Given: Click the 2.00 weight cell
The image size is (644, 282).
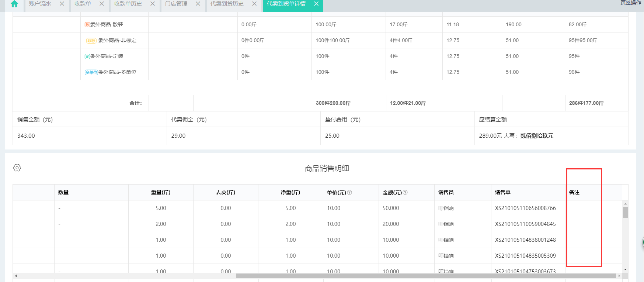Looking at the screenshot, I should tap(161, 224).
